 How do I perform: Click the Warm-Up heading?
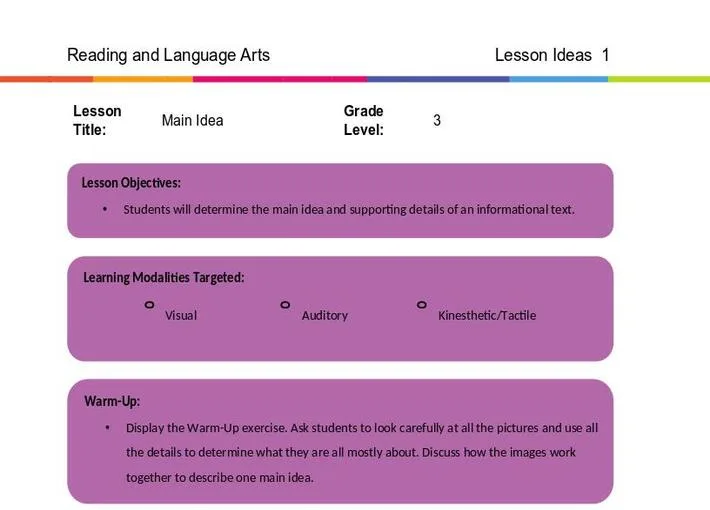pos(112,401)
